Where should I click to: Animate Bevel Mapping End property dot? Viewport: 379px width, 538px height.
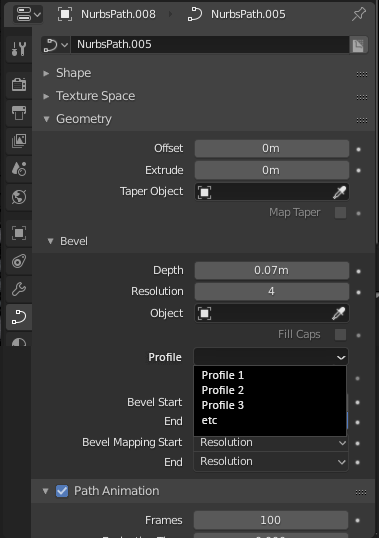click(x=357, y=462)
